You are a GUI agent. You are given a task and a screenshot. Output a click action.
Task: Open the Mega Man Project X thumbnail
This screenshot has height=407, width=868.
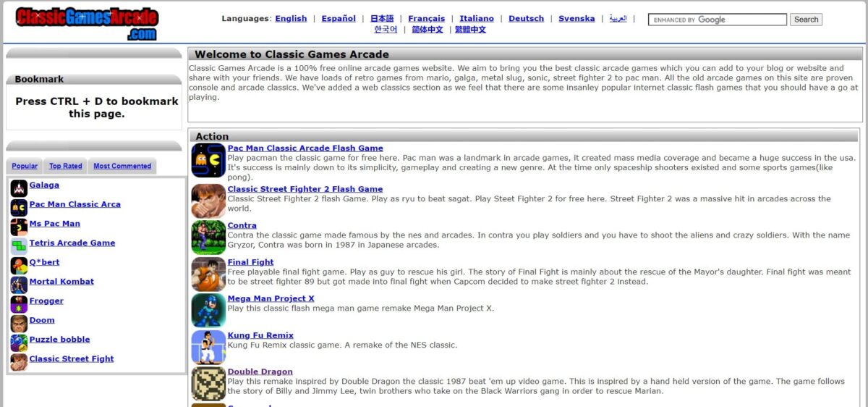pyautogui.click(x=208, y=311)
